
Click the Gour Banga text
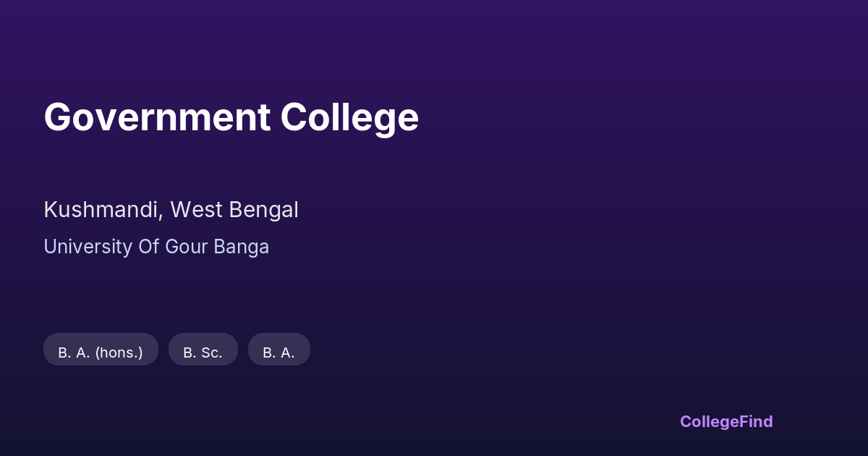[217, 247]
